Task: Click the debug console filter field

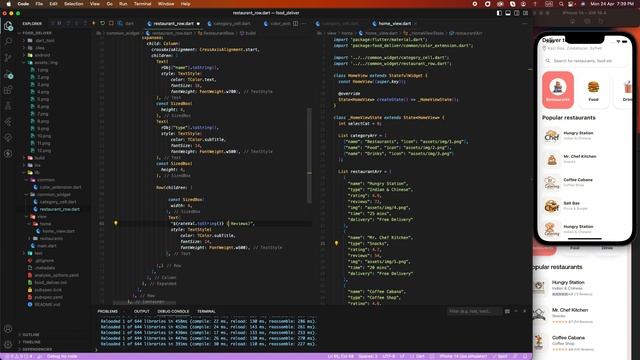Action: [474, 311]
